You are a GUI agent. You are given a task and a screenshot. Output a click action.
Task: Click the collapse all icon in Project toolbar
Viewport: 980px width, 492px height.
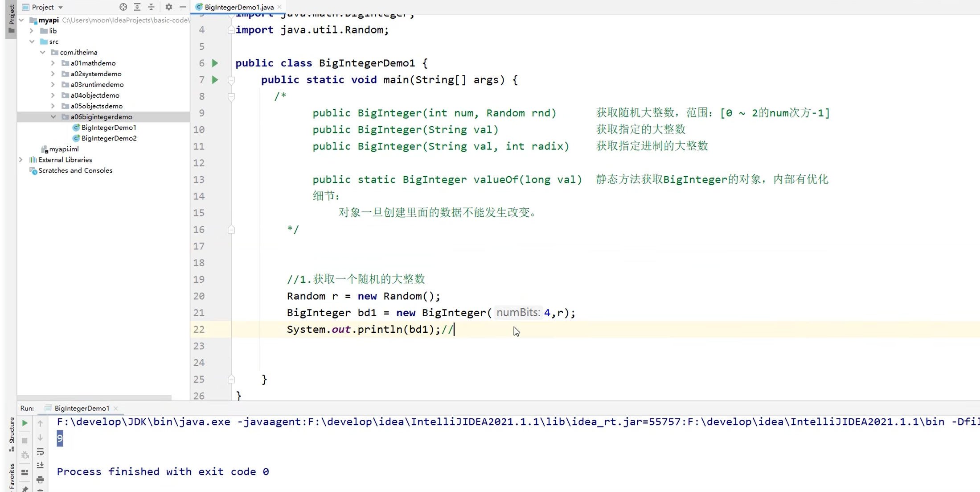(x=151, y=7)
